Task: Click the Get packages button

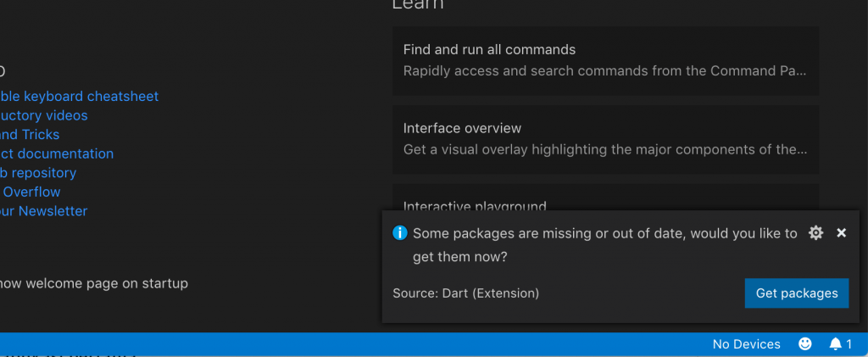Action: pyautogui.click(x=797, y=293)
